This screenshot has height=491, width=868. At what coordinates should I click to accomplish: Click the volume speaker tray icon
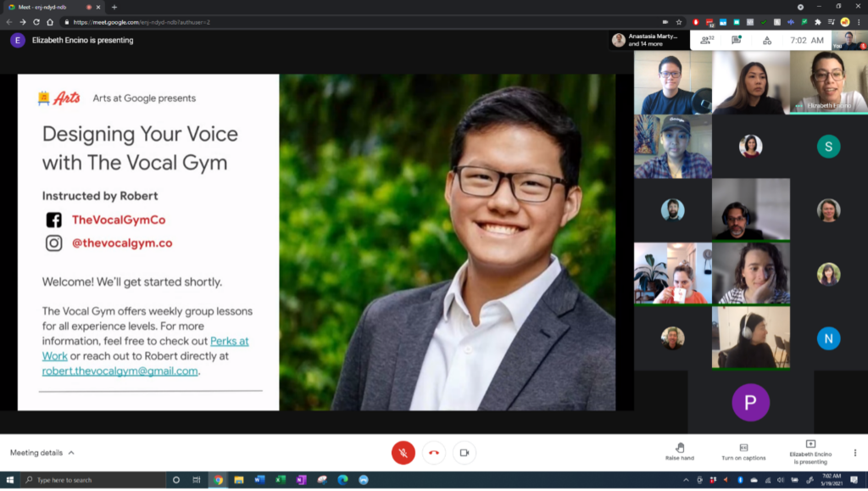(x=781, y=480)
